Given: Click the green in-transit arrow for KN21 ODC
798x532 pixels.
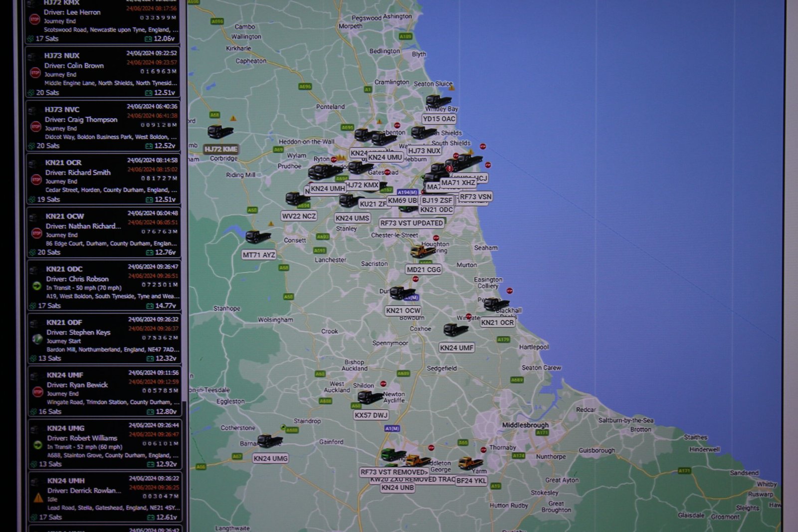Looking at the screenshot, I should click(x=37, y=286).
